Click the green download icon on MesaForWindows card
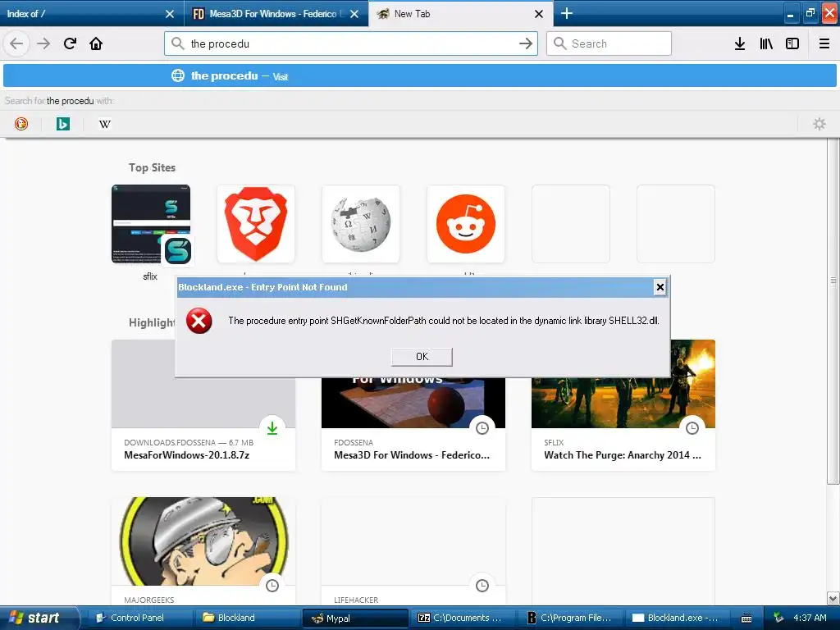Image resolution: width=840 pixels, height=630 pixels. 272,428
